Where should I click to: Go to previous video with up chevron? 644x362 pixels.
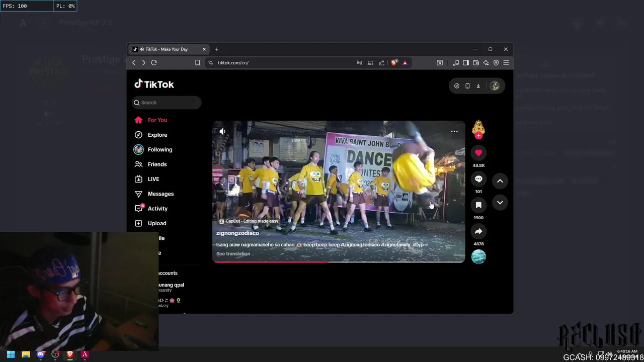(x=500, y=181)
